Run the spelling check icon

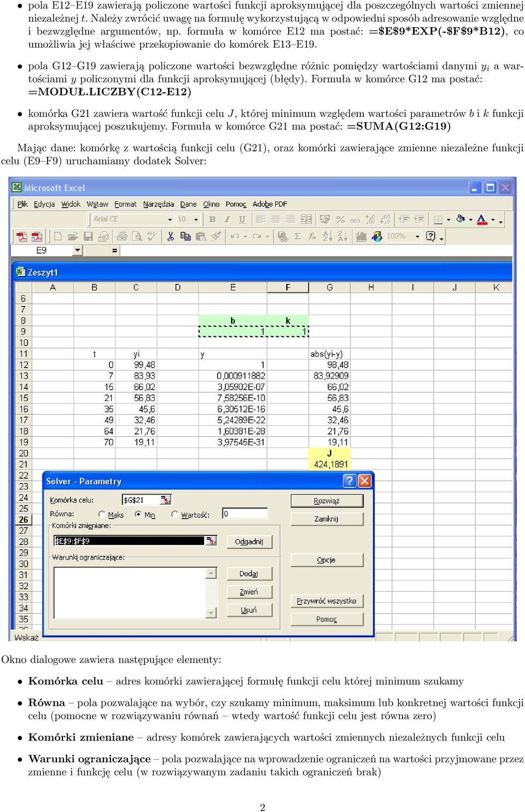point(152,236)
